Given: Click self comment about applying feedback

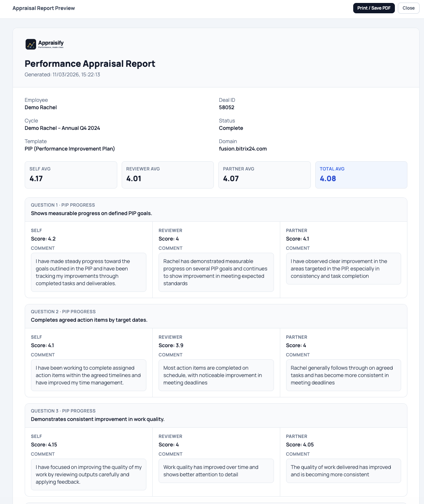Looking at the screenshot, I should coord(88,474).
